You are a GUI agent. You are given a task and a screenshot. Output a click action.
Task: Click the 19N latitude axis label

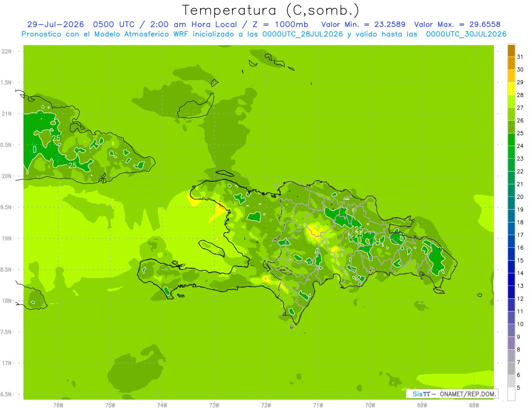pyautogui.click(x=6, y=239)
